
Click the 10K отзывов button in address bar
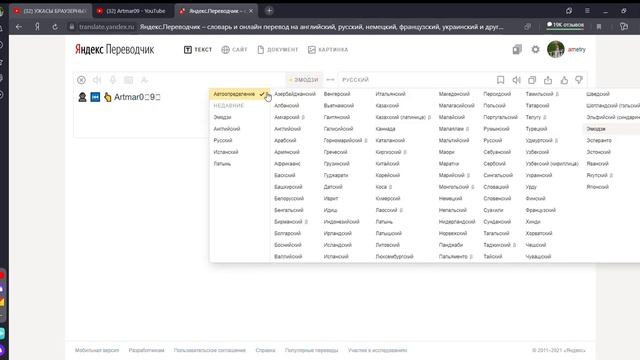pyautogui.click(x=565, y=25)
